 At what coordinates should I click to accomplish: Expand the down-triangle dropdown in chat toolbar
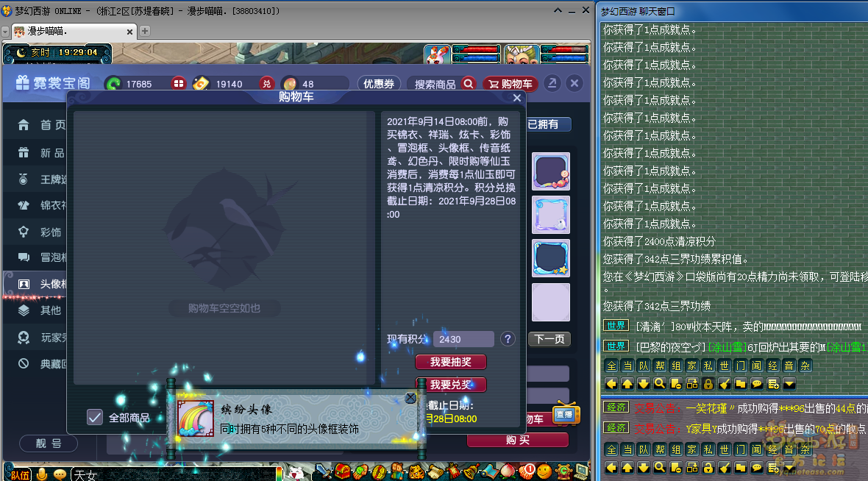coord(789,383)
